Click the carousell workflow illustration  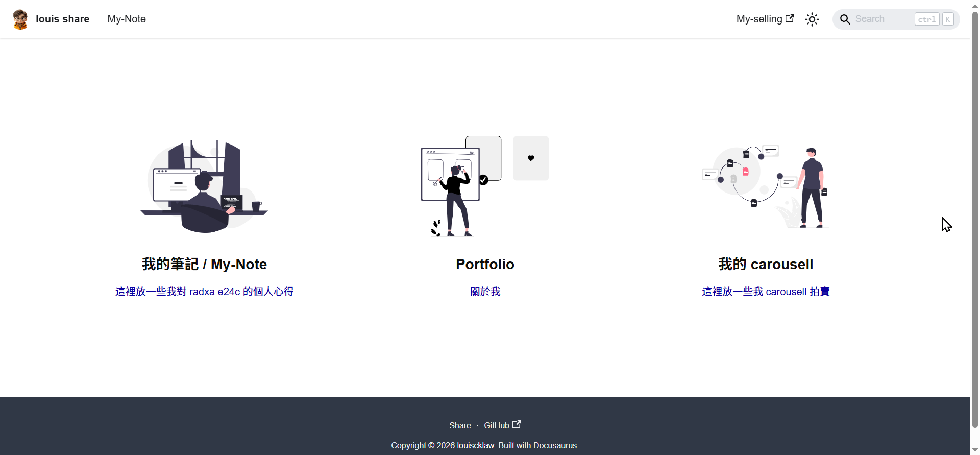point(765,186)
